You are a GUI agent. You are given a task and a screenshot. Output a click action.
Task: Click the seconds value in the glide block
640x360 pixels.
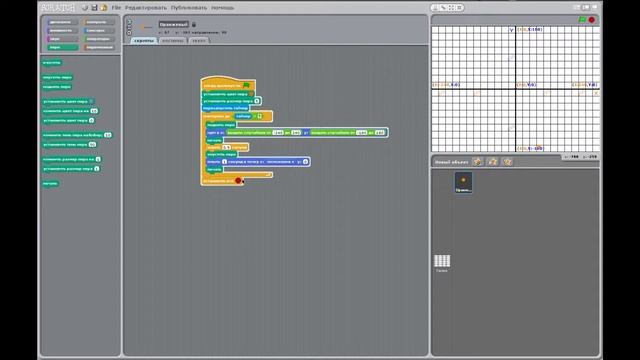pyautogui.click(x=224, y=162)
